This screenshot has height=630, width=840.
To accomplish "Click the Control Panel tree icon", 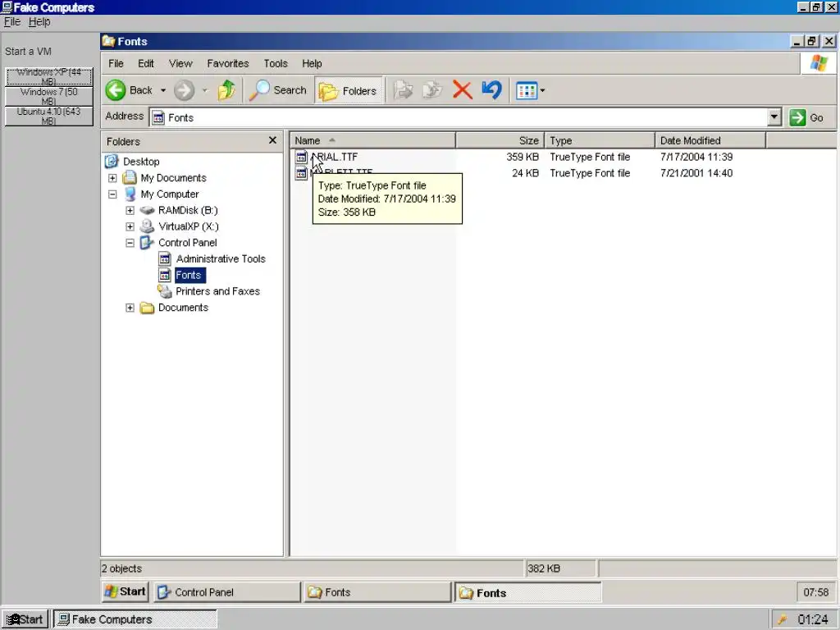I will pos(147,243).
